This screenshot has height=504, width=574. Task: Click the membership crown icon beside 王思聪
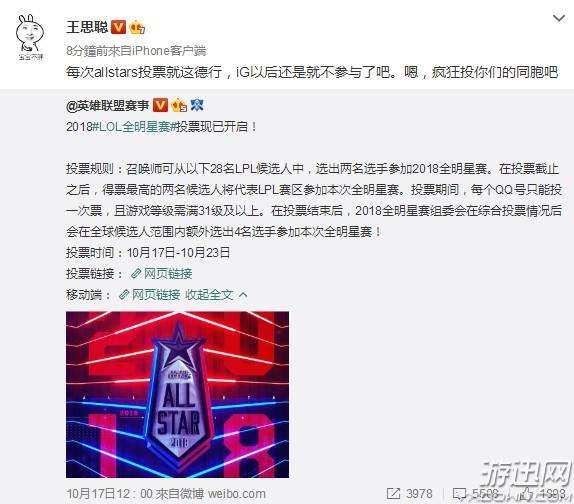[137, 27]
